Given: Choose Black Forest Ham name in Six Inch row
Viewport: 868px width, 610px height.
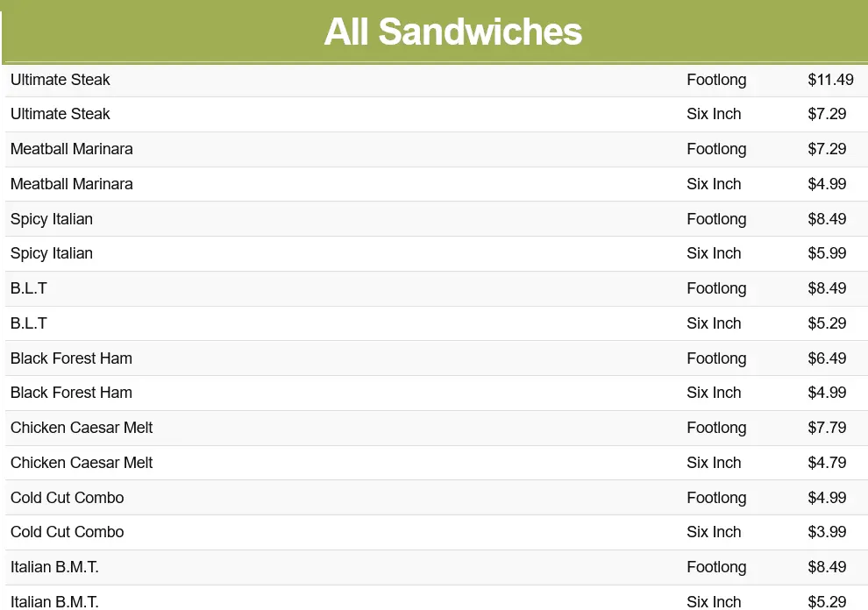Looking at the screenshot, I should pyautogui.click(x=72, y=393).
